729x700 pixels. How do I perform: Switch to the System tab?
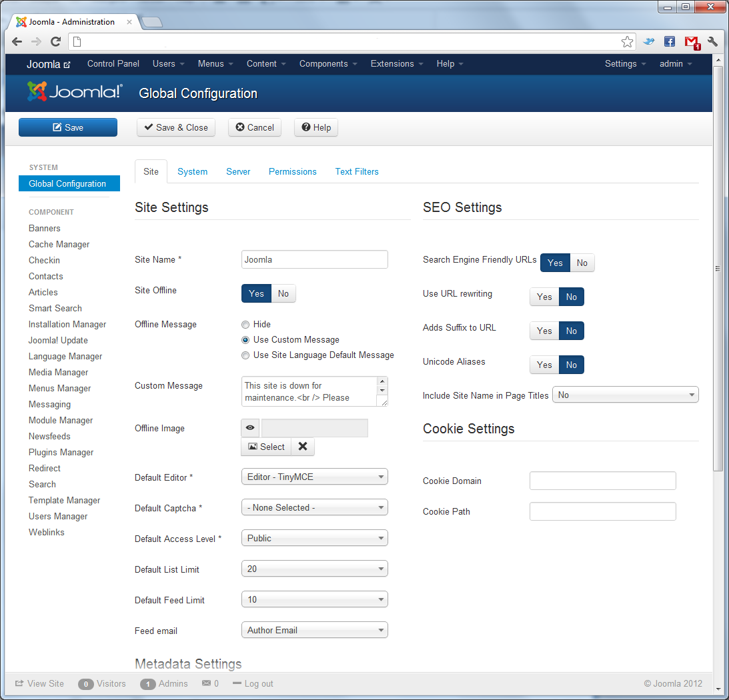point(193,171)
